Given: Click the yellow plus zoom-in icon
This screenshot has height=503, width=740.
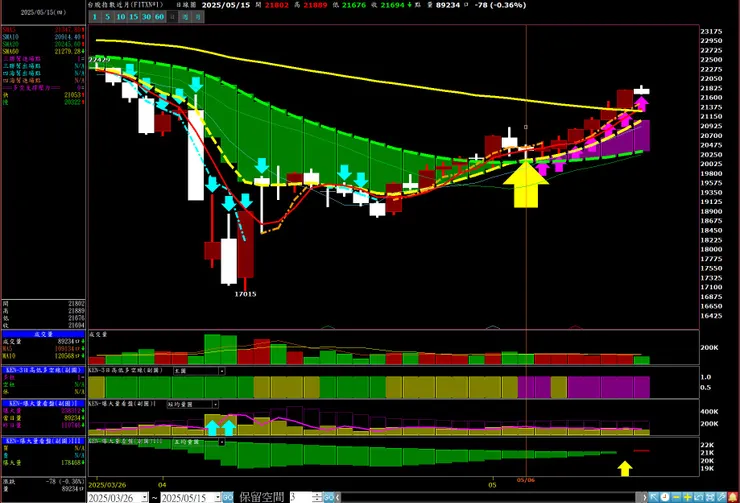Looking at the screenshot, I should click(688, 497).
